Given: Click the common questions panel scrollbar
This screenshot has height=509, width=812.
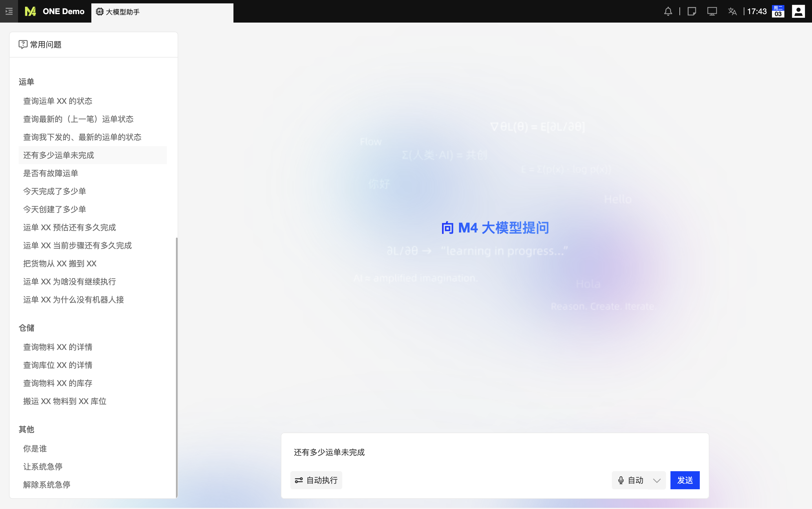Looking at the screenshot, I should [x=176, y=367].
